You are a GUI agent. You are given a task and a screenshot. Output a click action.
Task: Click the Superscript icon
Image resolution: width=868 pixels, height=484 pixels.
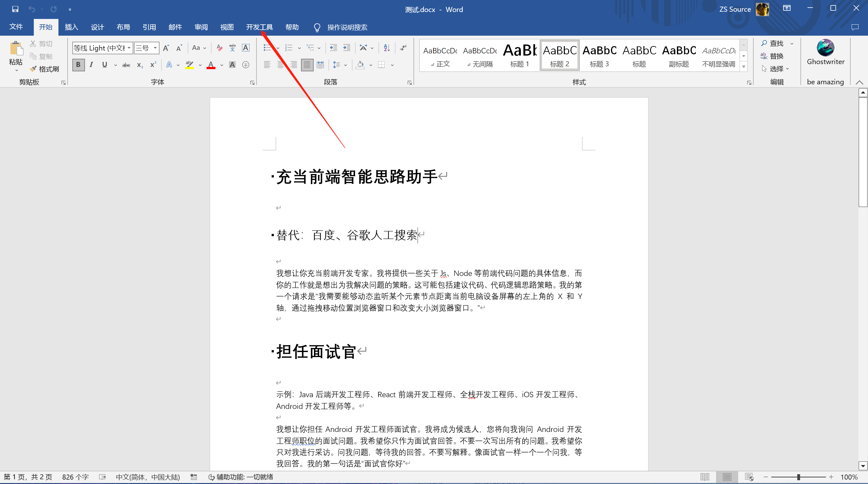pyautogui.click(x=153, y=65)
